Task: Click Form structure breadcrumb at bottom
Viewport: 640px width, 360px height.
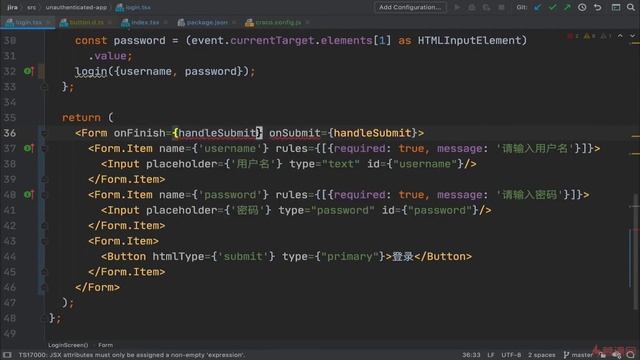Action: pyautogui.click(x=105, y=345)
